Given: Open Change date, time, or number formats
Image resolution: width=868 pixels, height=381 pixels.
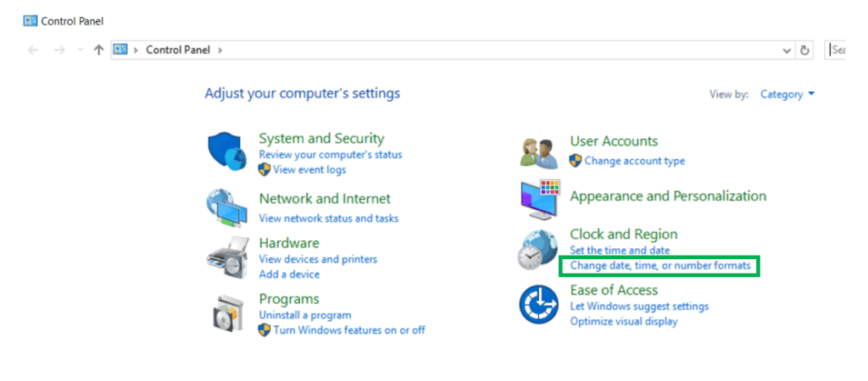Looking at the screenshot, I should tap(660, 266).
